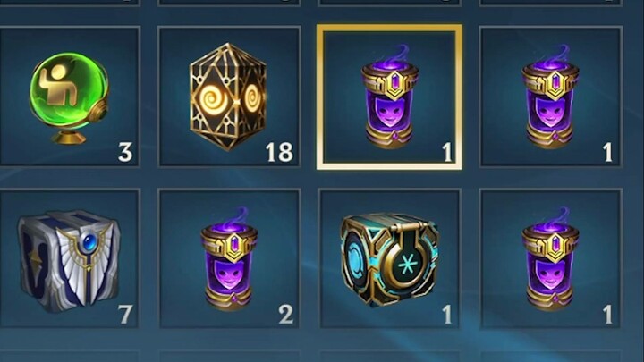Click the quantity 18 on the golden capsule
Viewport: 644px width, 362px height.
click(x=279, y=152)
